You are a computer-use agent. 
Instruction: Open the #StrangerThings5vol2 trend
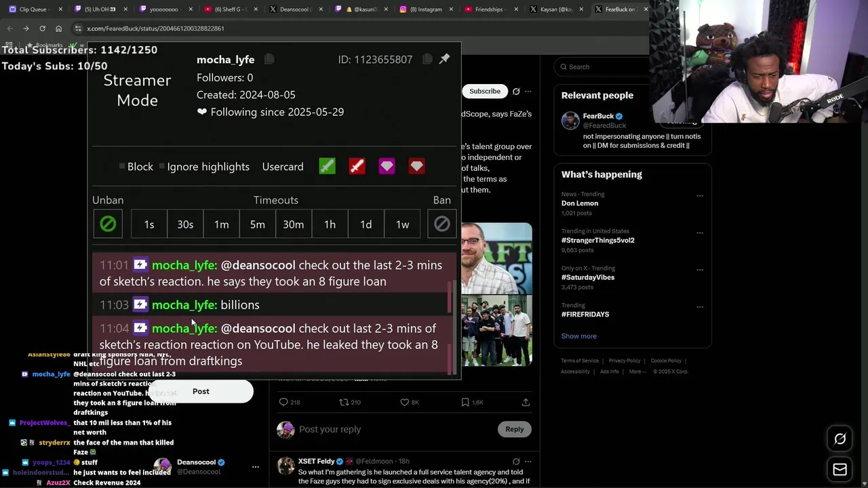point(597,240)
